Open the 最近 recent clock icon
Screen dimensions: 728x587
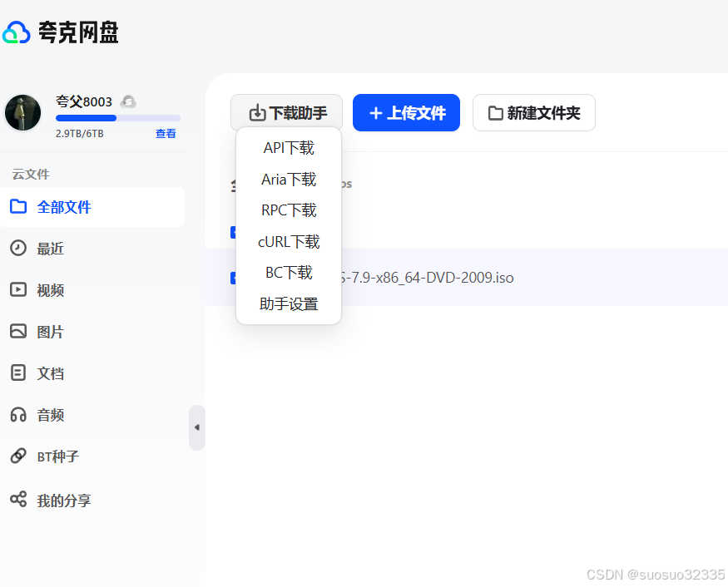(18, 248)
